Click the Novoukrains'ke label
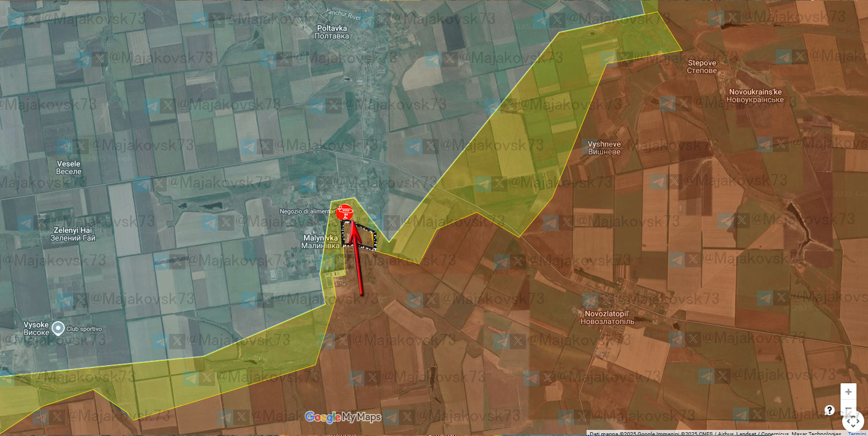The height and width of the screenshot is (436, 868). 755,96
